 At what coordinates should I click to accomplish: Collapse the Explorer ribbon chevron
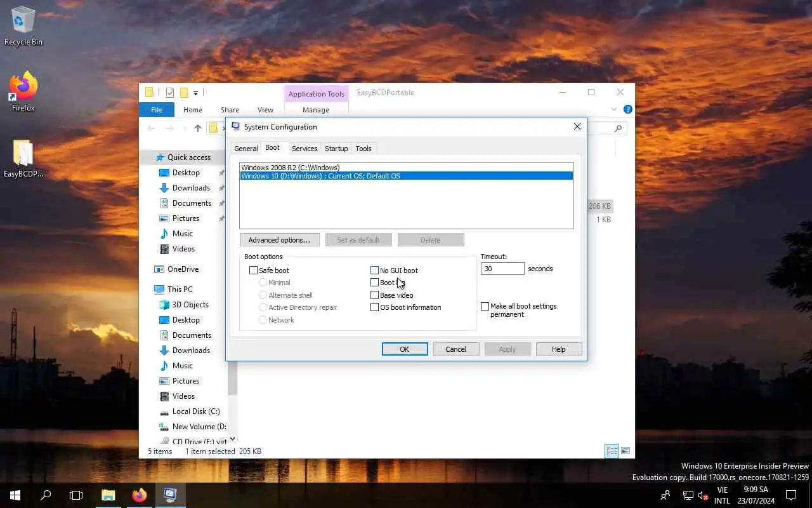click(614, 109)
